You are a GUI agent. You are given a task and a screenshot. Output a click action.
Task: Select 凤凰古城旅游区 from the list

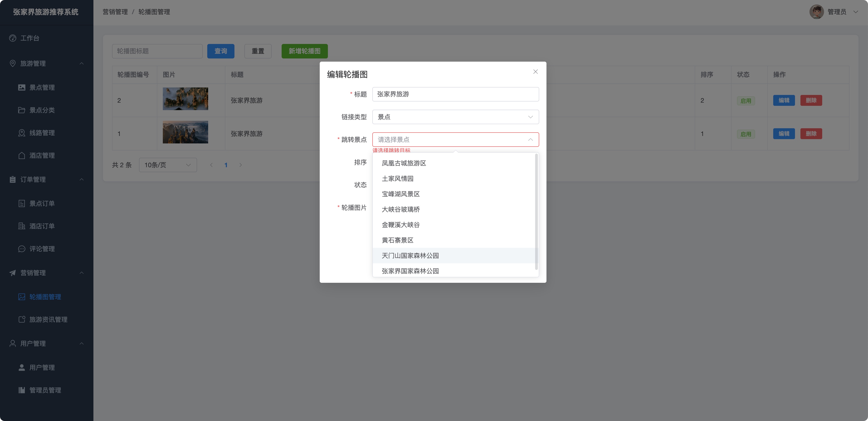pos(454,163)
